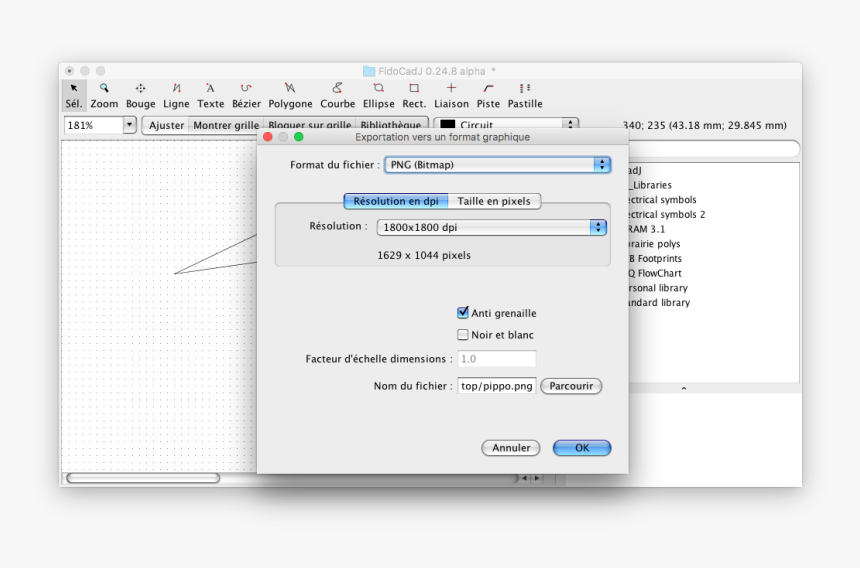Activate the Courbe curve tool
The height and width of the screenshot is (568, 860).
(x=337, y=95)
